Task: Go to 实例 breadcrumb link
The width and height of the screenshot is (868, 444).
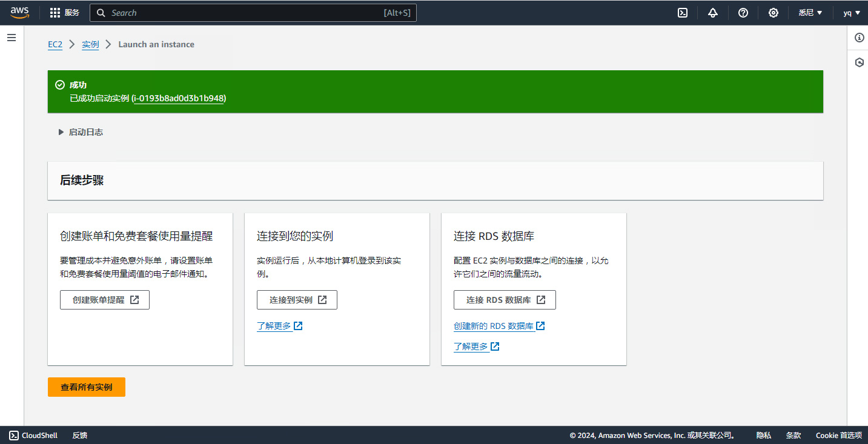Action: tap(90, 44)
